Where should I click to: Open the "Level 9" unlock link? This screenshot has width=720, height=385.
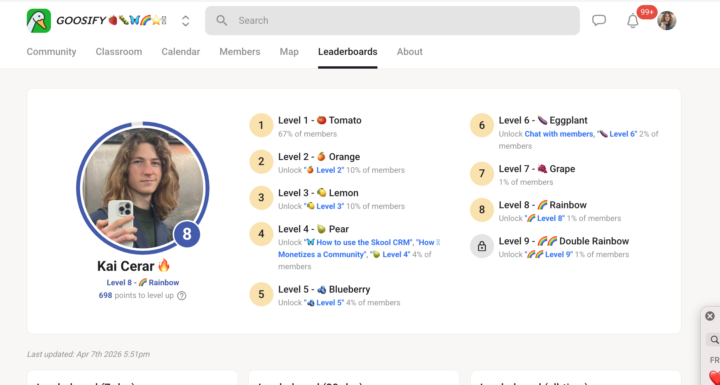tap(548, 255)
